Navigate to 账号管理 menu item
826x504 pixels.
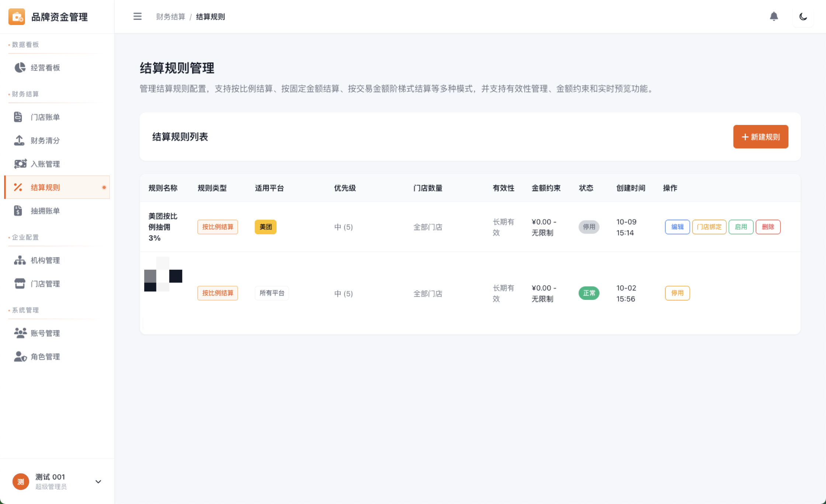(45, 333)
